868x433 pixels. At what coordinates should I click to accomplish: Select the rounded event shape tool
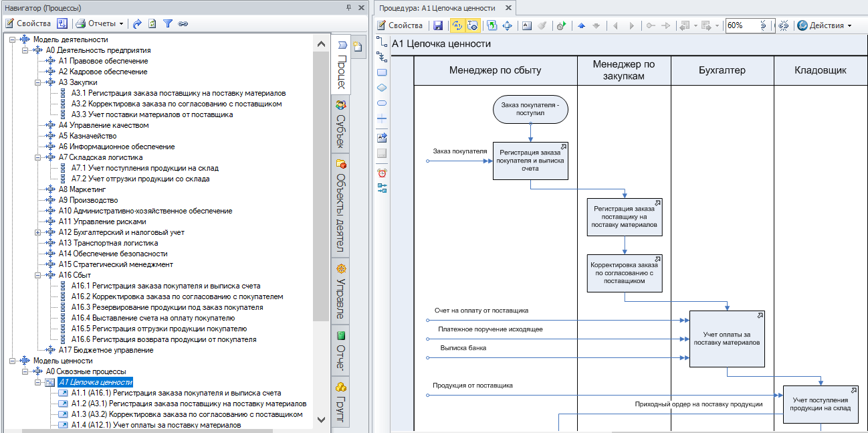(x=382, y=103)
